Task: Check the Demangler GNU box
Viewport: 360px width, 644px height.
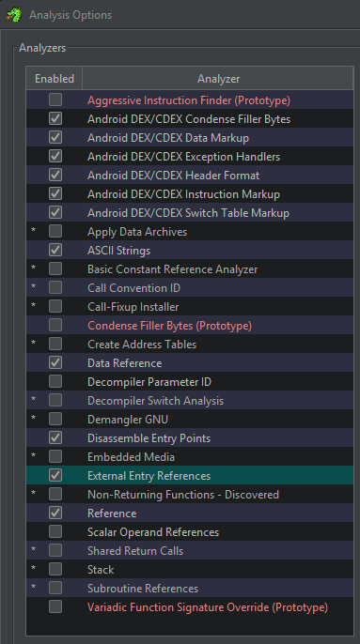Action: (55, 419)
